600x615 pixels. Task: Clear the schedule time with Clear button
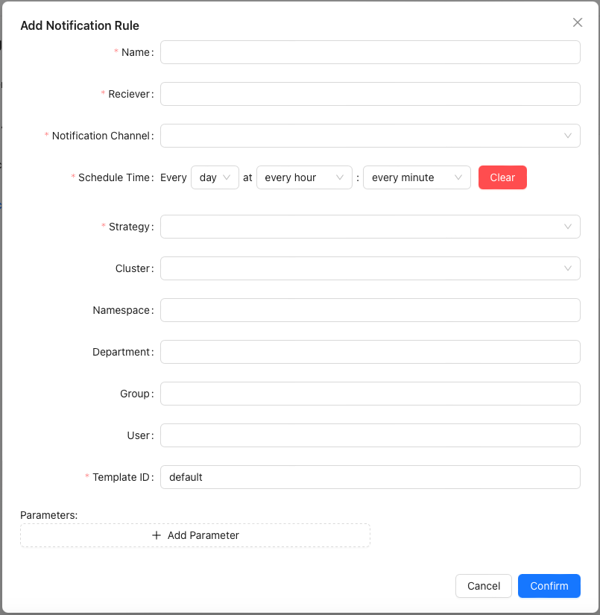502,177
